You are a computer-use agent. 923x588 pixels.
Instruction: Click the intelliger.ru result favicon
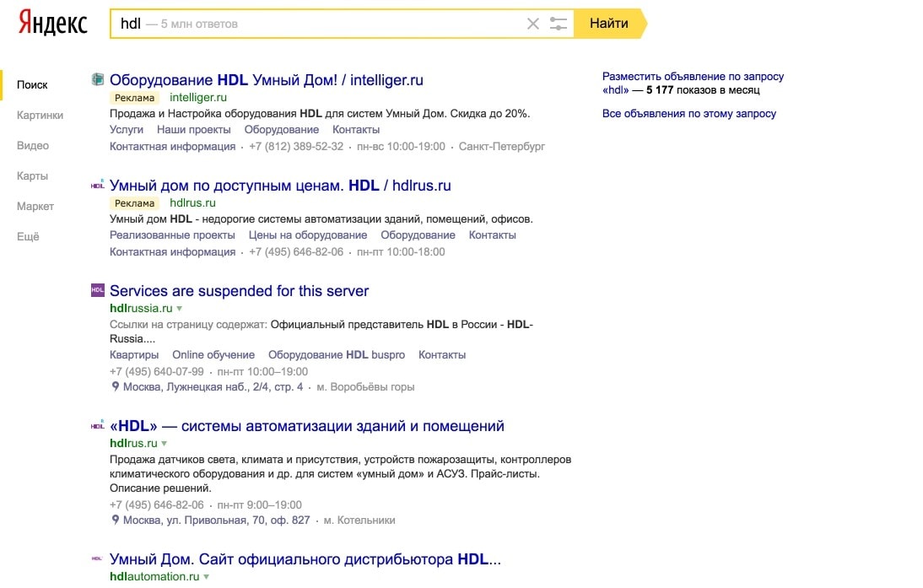tap(98, 80)
